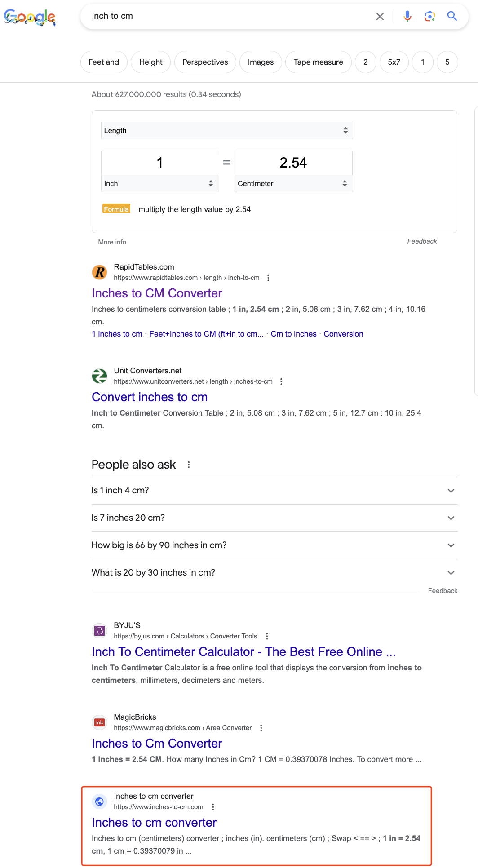Click the orange Formula label
The height and width of the screenshot is (868, 478).
tap(116, 209)
